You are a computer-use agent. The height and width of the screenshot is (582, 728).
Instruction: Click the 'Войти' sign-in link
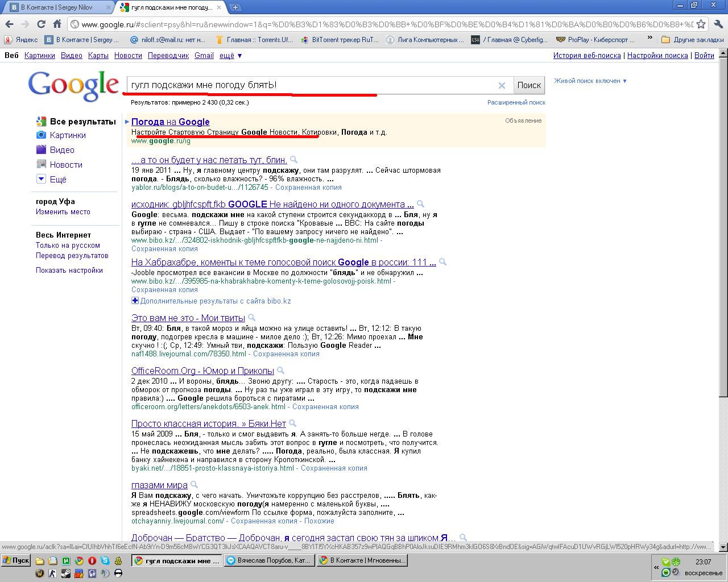click(704, 56)
